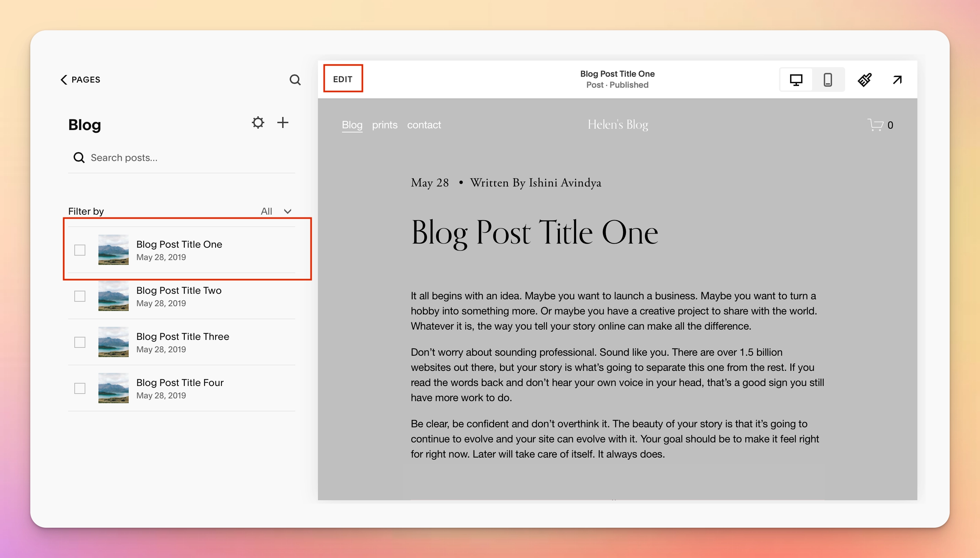Tick the checkbox for Blog Post Title Four

tap(80, 388)
